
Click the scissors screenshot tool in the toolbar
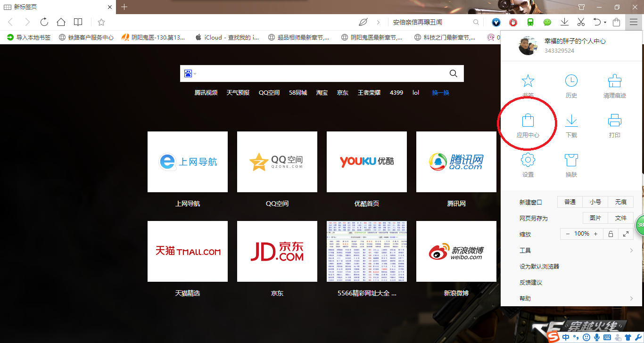[581, 22]
